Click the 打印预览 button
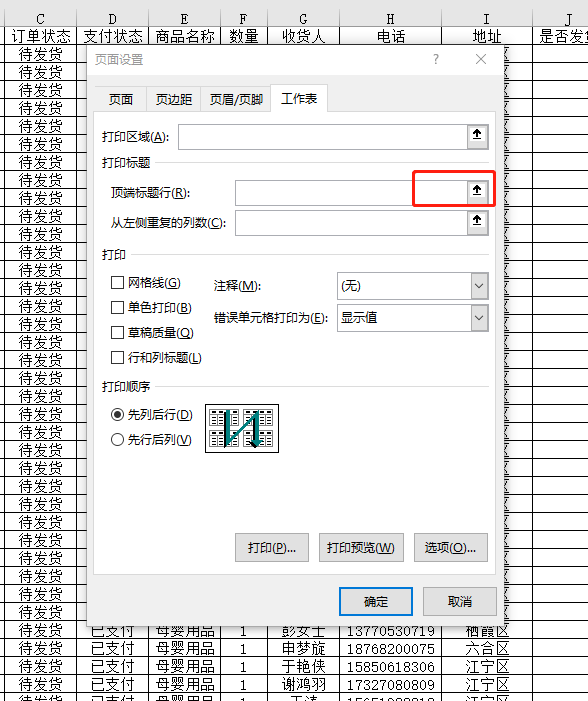Screen dimensions: 588x701 pos(361,547)
